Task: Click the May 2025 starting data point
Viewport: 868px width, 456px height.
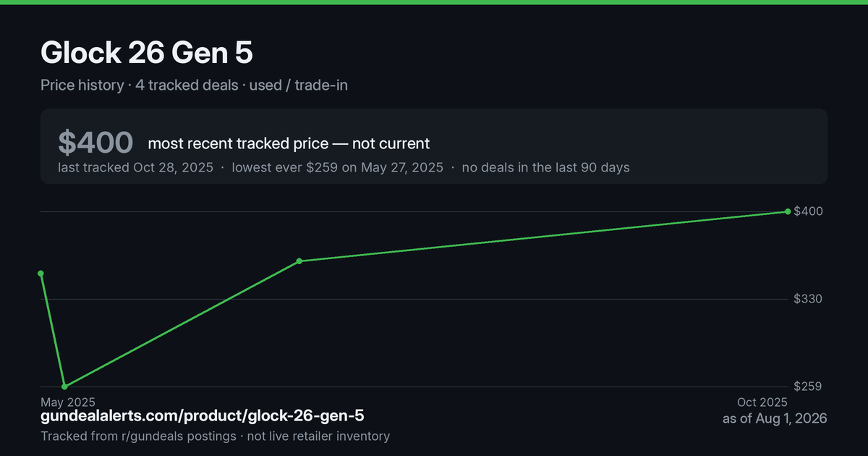Action: [41, 274]
